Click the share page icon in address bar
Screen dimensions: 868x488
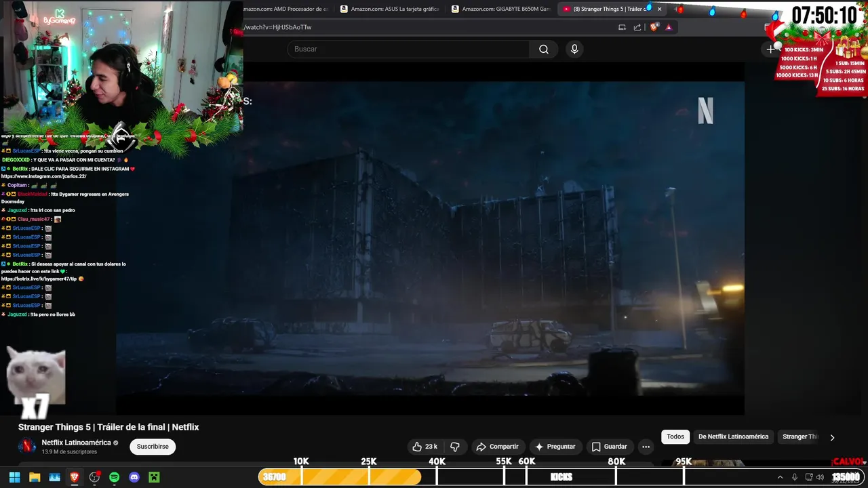click(x=637, y=27)
